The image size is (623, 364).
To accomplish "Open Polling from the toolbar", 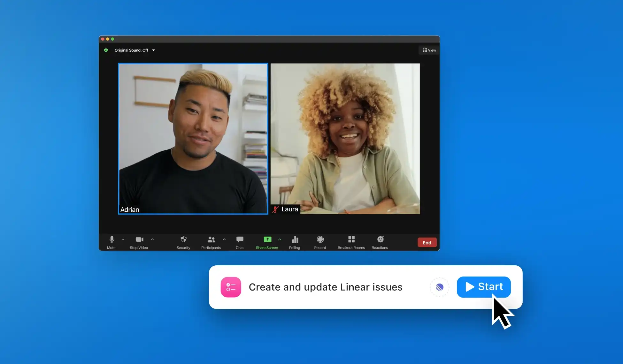I will tap(295, 240).
